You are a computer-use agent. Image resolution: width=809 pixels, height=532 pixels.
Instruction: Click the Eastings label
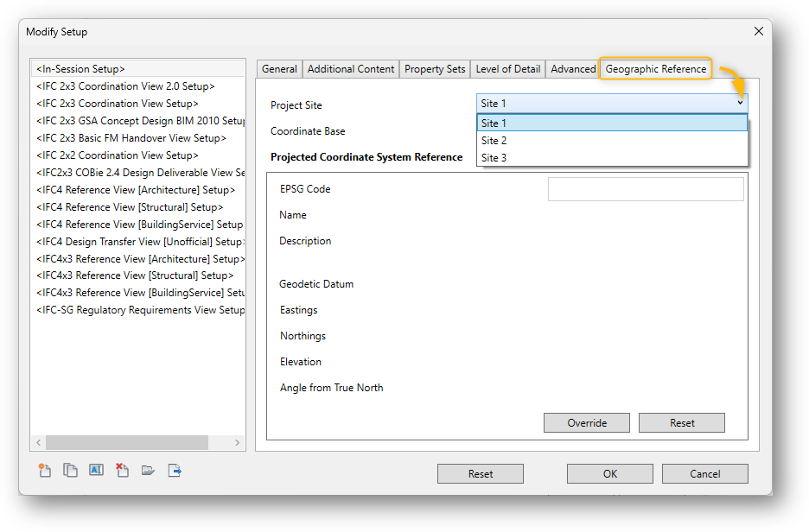[x=299, y=310]
